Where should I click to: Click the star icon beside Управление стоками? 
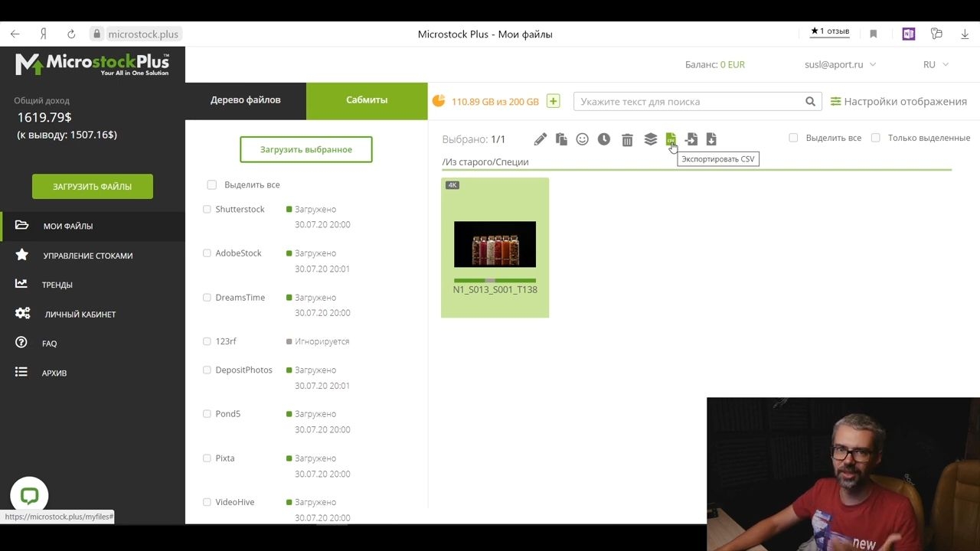tap(21, 255)
